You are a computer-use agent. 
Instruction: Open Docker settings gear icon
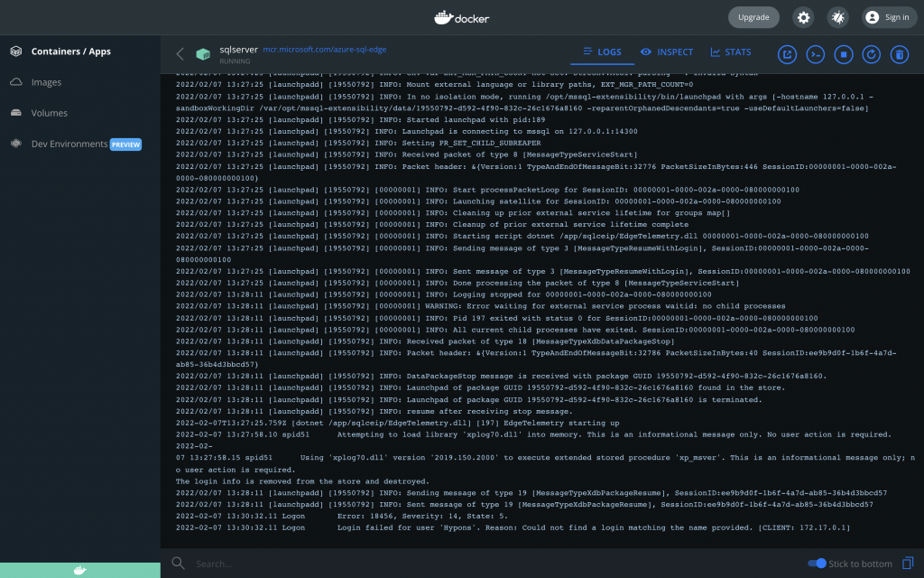point(803,17)
